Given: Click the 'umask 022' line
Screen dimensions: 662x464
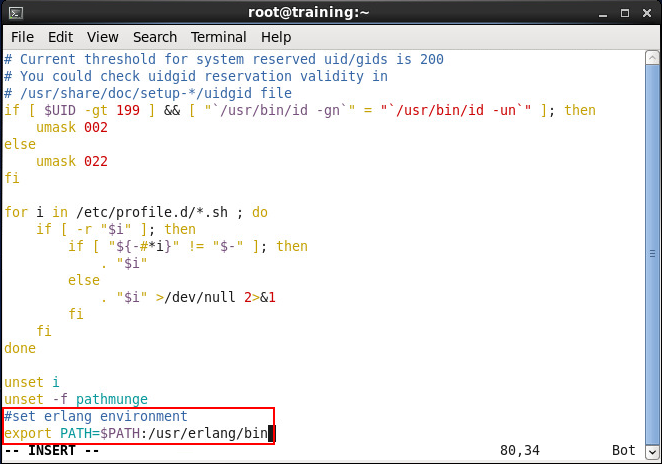Looking at the screenshot, I should [x=72, y=161].
